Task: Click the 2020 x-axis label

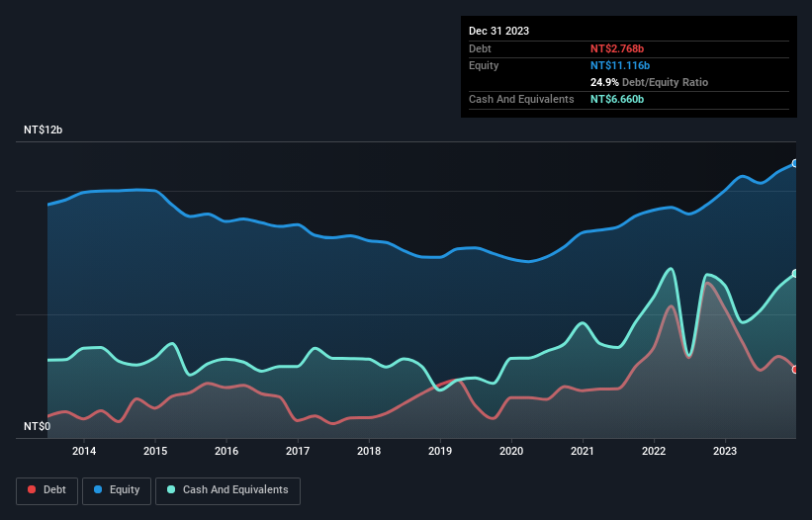Action: (511, 451)
